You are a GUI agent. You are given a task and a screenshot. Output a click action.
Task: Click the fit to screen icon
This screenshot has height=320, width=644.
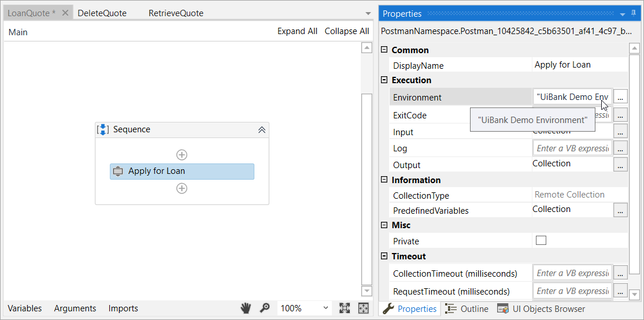(345, 308)
